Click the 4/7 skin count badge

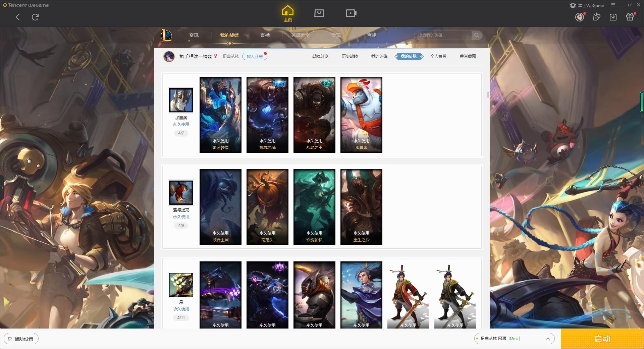[x=181, y=133]
